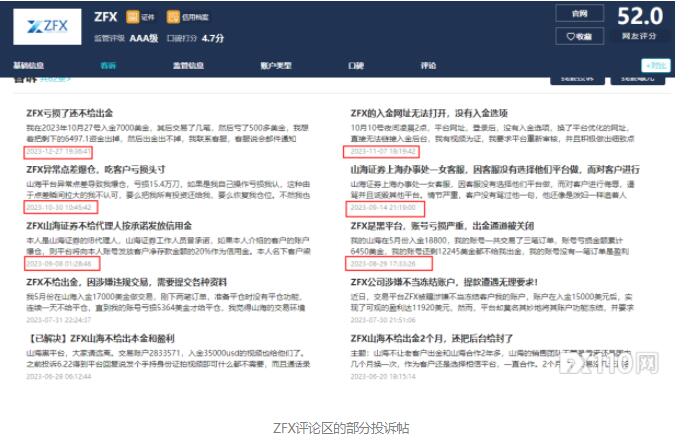Switch to the 评论 tab
This screenshot has width=689, height=446.
(428, 65)
